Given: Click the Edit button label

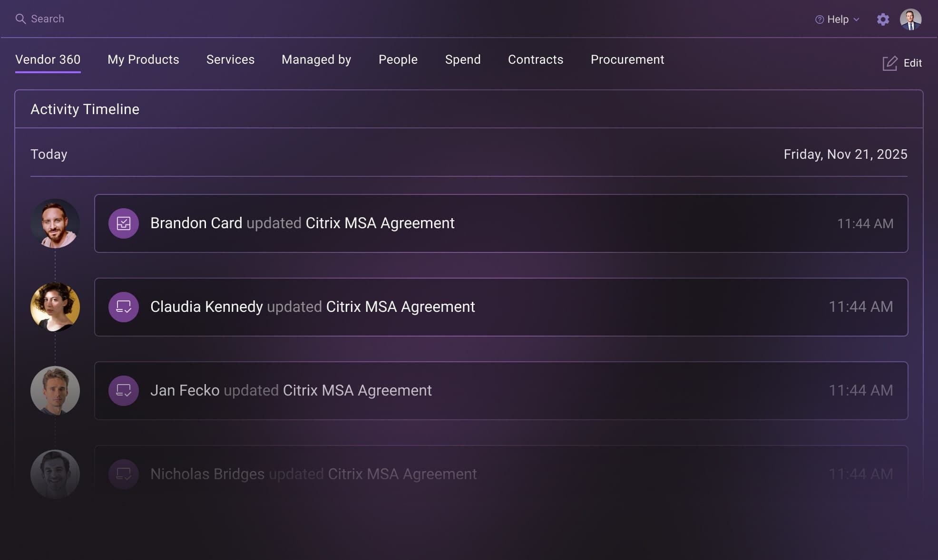Looking at the screenshot, I should [912, 63].
